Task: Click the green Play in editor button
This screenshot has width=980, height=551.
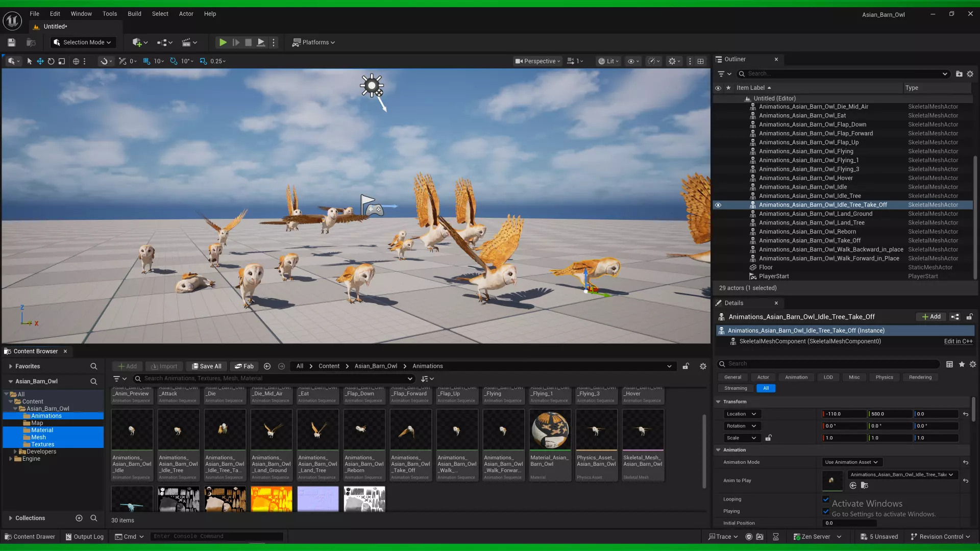Action: point(223,42)
